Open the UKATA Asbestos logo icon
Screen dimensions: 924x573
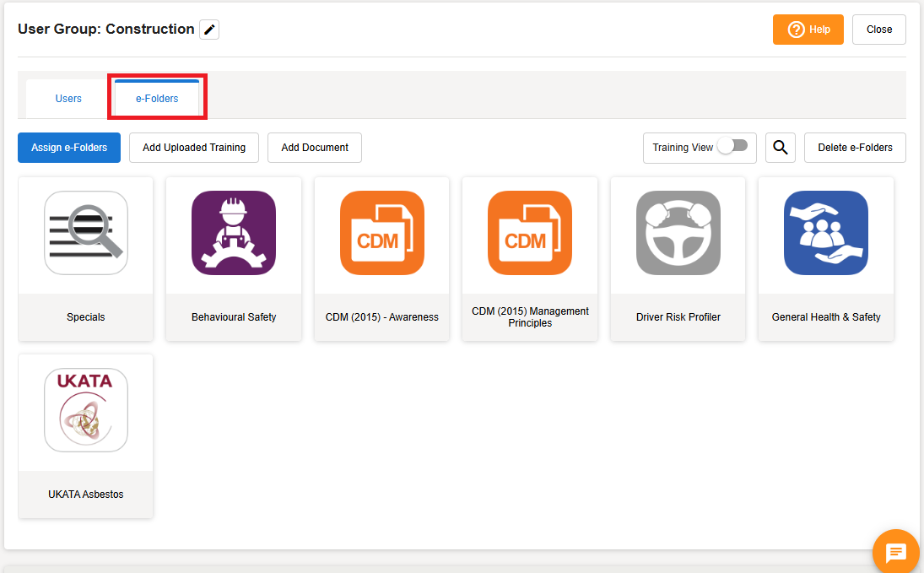click(x=86, y=410)
